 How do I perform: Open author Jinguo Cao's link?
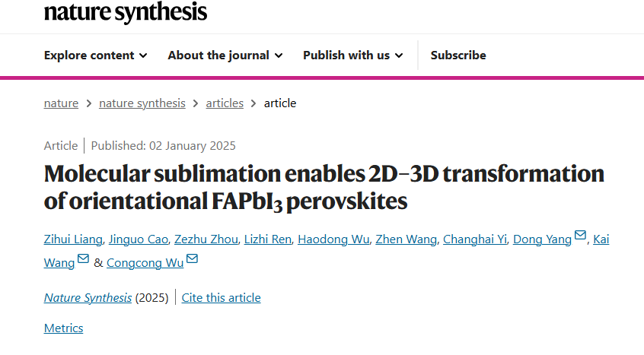point(139,239)
